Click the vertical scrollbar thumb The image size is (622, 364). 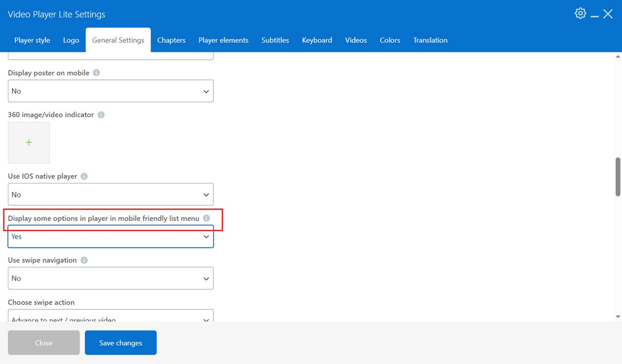click(x=618, y=177)
